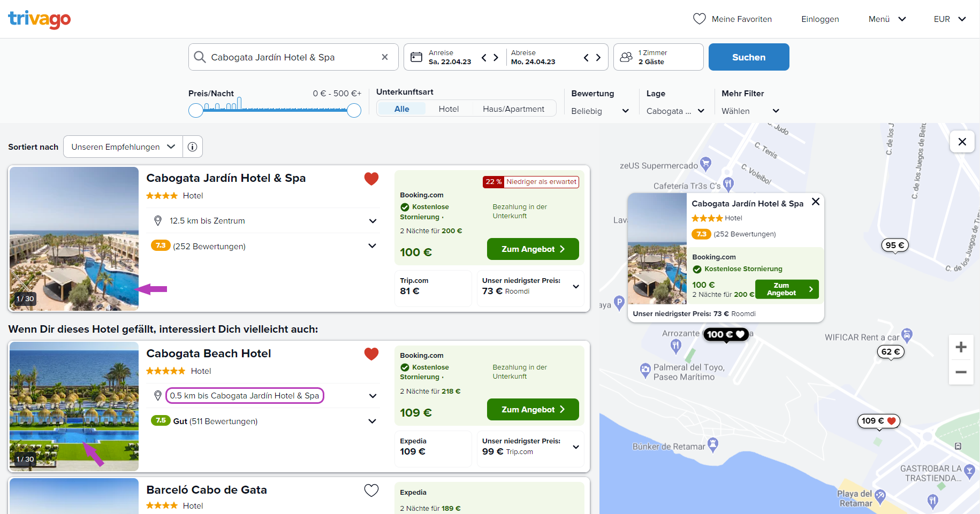The width and height of the screenshot is (980, 514).
Task: Select the 62 € map price marker
Action: click(891, 352)
